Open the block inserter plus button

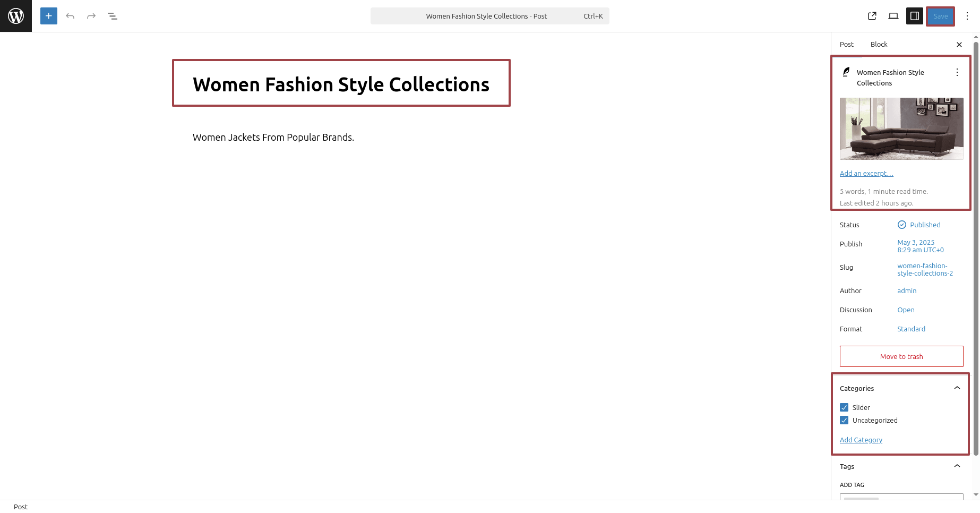[x=49, y=16]
